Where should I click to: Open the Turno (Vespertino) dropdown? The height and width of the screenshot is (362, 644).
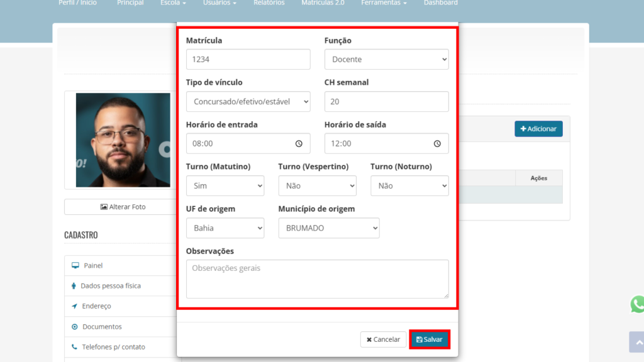pos(317,186)
